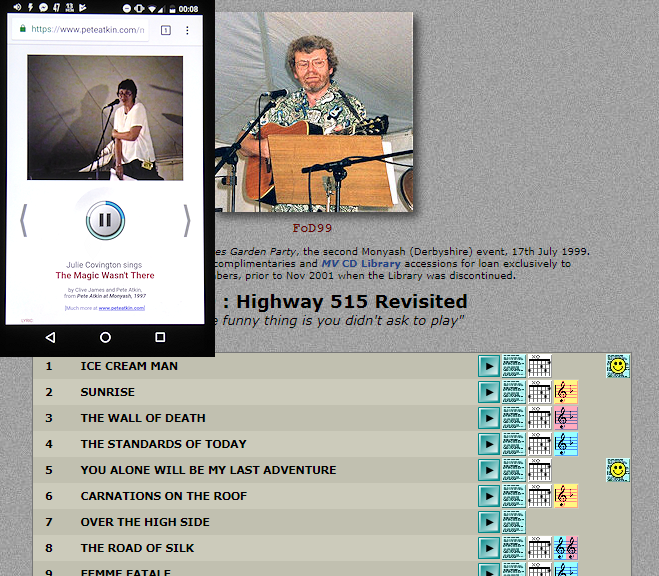Open lyrics icon for Carnations on the Roof
659x576 pixels.
tap(514, 496)
